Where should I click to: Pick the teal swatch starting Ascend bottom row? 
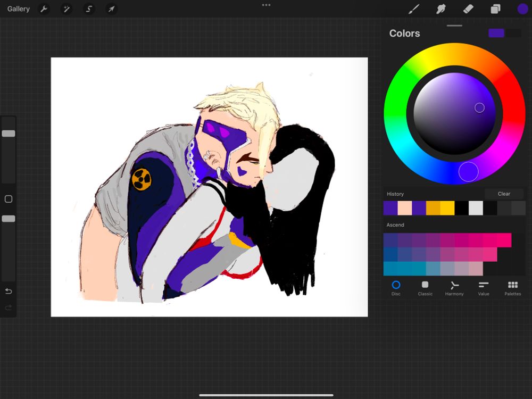(x=390, y=269)
